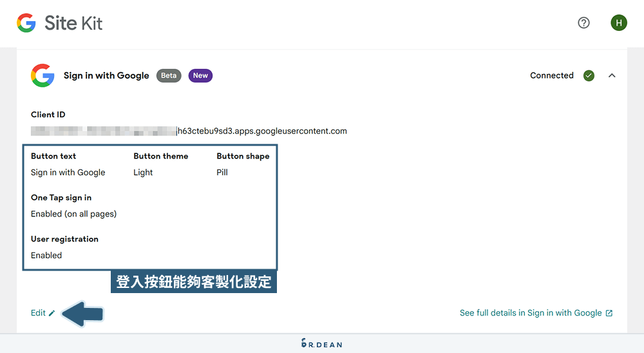The image size is (644, 353).
Task: Open the user account avatar H
Action: (618, 23)
